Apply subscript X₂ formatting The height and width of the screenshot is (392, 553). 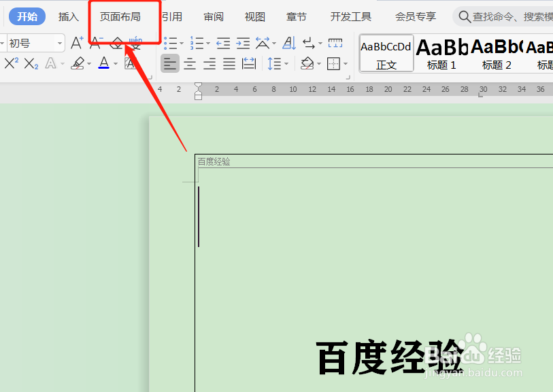[31, 64]
